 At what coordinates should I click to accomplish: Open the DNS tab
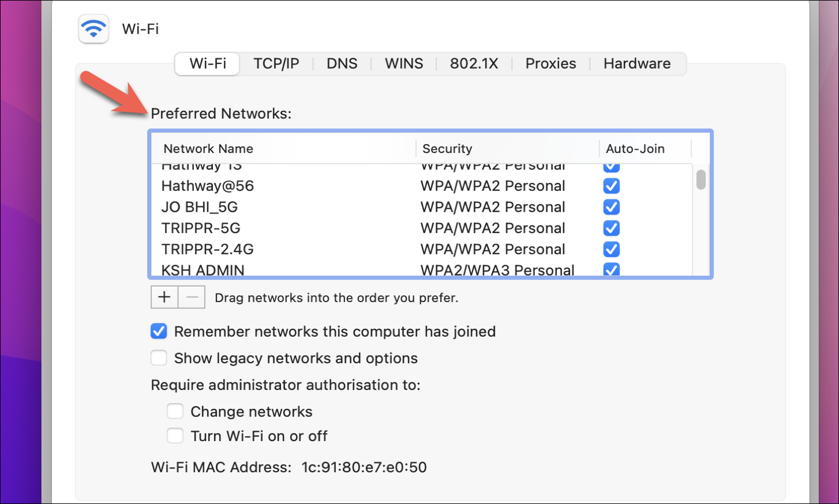click(x=342, y=63)
